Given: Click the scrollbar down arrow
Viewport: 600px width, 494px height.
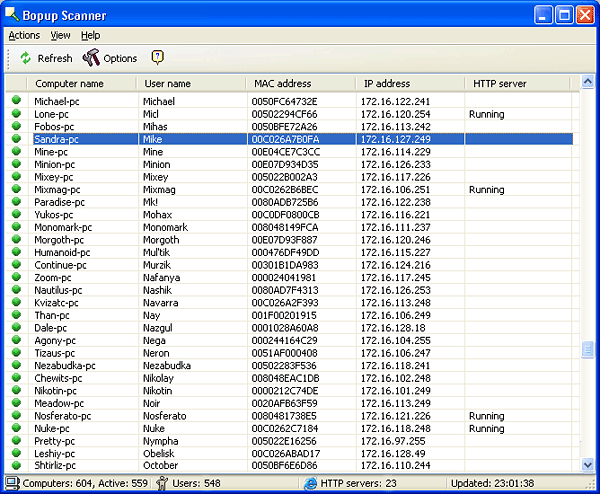Looking at the screenshot, I should click(588, 465).
